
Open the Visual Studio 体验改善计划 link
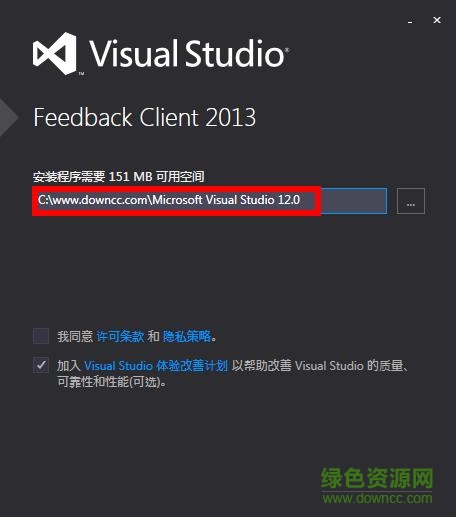coord(156,366)
